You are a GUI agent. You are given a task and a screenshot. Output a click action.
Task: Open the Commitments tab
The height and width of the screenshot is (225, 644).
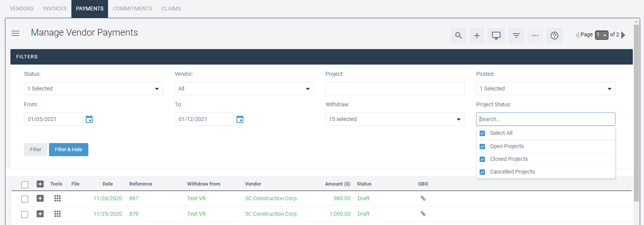132,9
